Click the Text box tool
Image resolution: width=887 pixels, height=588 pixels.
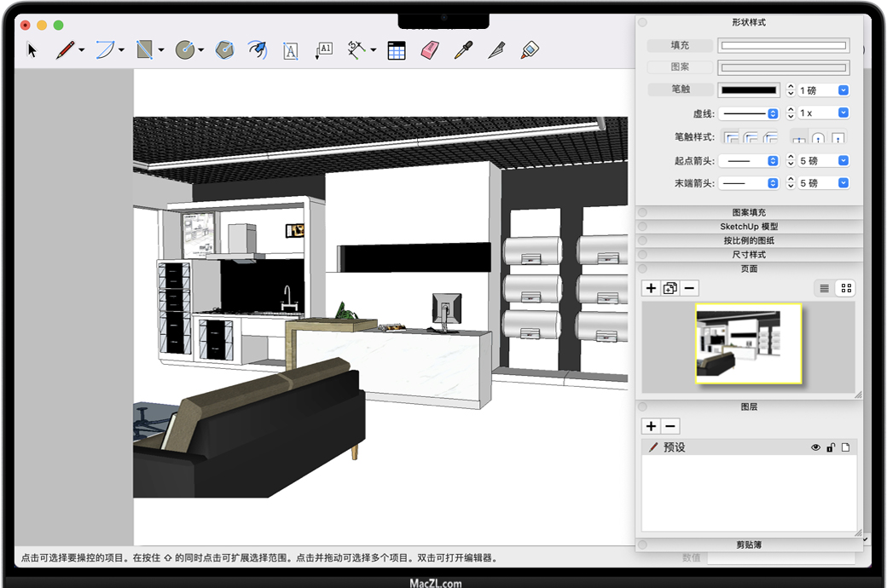tap(290, 50)
